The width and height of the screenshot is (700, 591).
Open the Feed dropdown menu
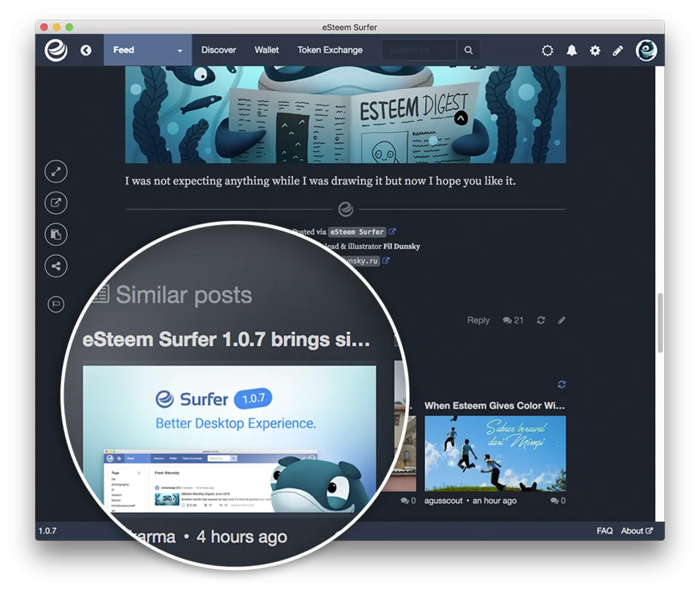[148, 50]
